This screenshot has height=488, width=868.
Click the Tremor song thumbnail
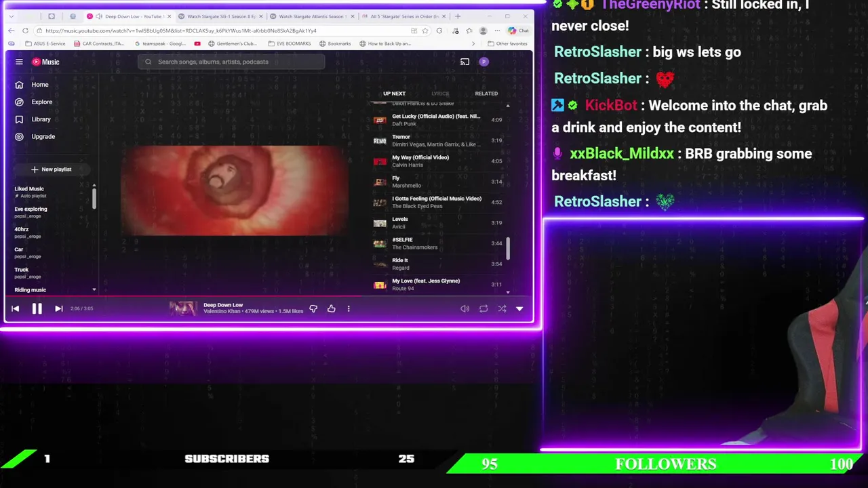[x=380, y=140]
